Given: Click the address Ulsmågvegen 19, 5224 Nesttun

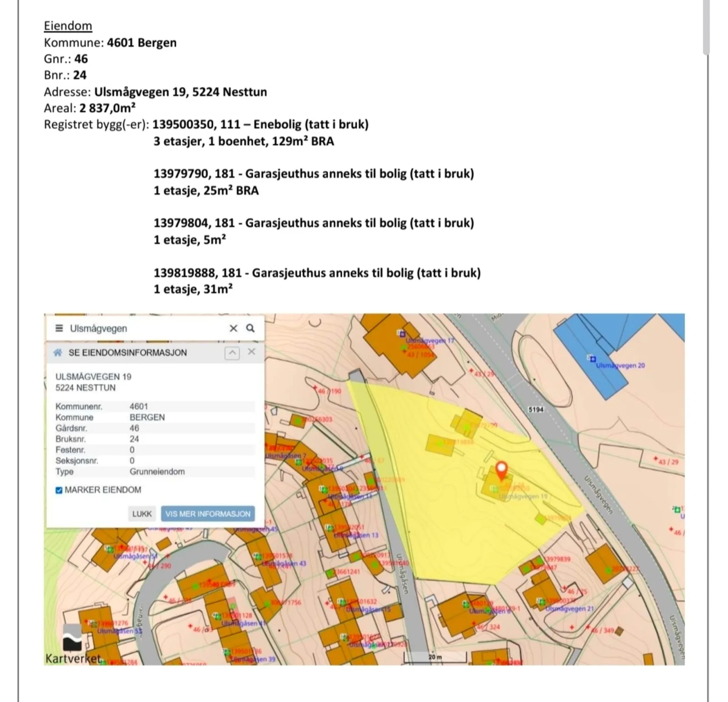Looking at the screenshot, I should click(181, 92).
